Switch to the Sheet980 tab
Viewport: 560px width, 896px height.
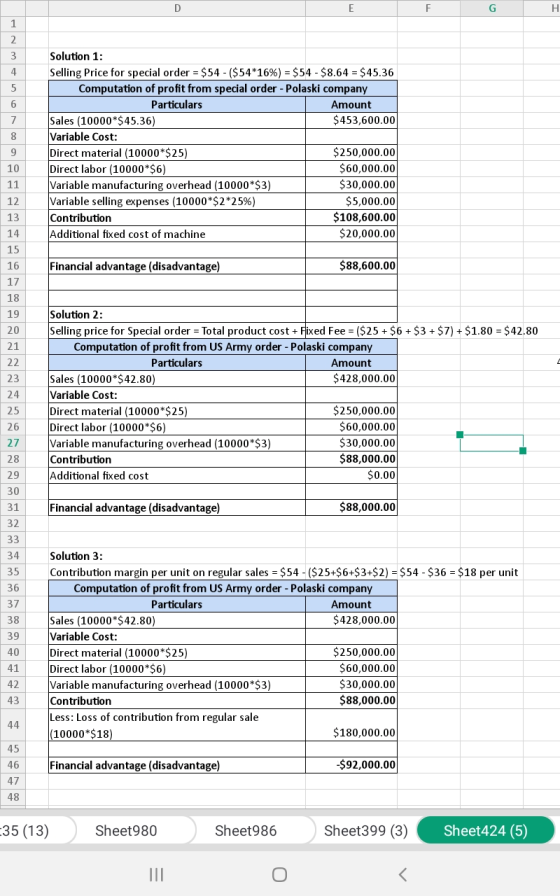pyautogui.click(x=126, y=830)
